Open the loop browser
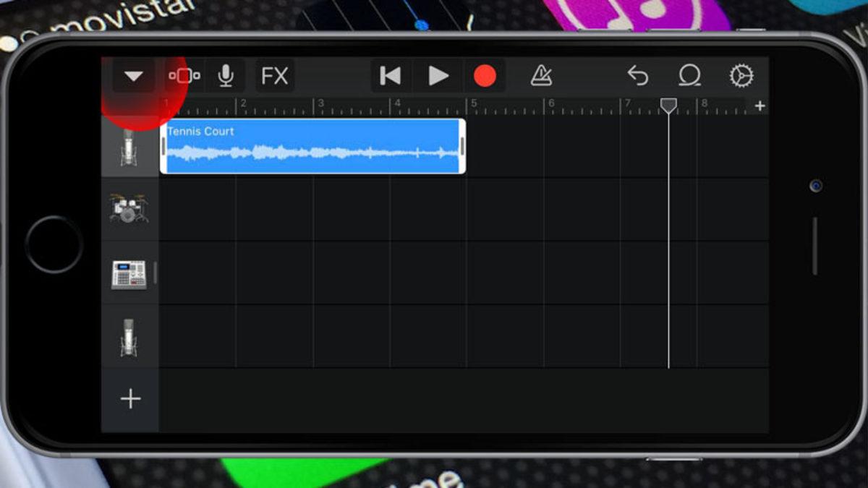 (689, 76)
